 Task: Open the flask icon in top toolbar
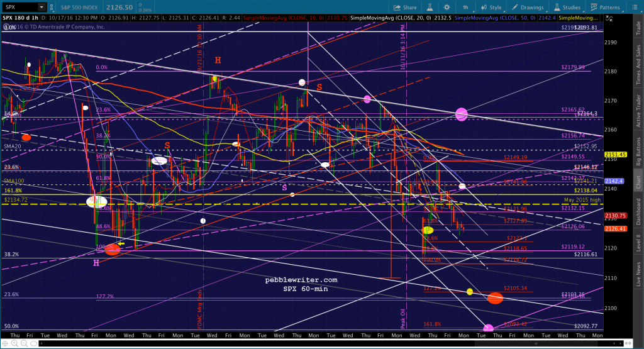[430, 8]
